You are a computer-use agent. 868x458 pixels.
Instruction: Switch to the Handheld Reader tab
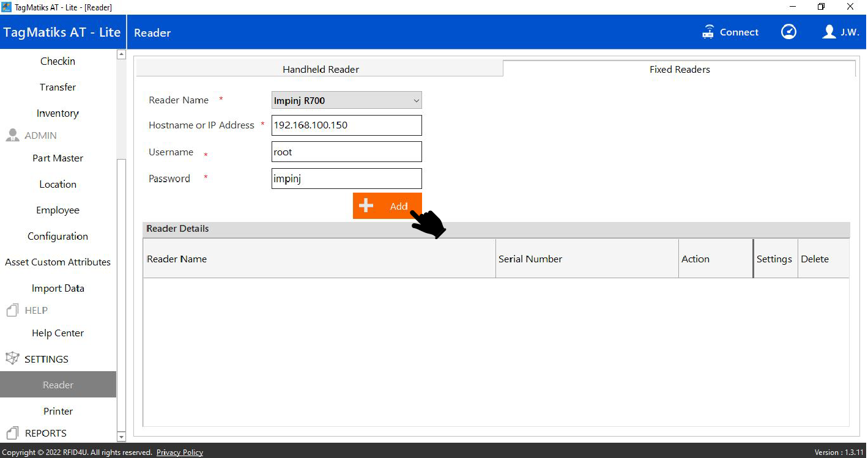tap(320, 69)
